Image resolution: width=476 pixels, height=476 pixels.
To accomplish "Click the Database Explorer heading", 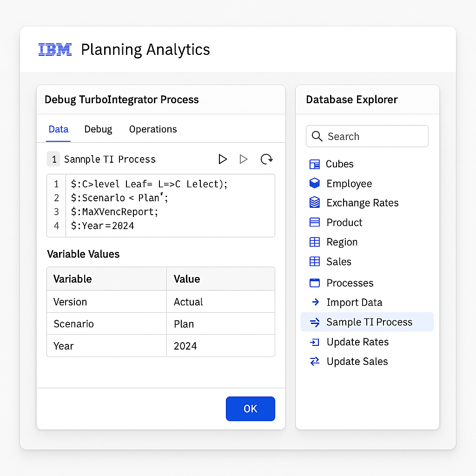I will pos(351,99).
